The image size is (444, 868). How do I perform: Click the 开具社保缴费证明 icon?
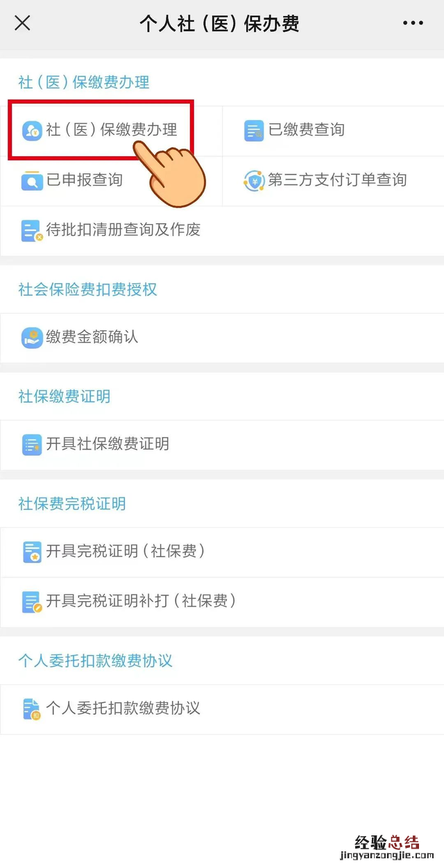pyautogui.click(x=32, y=445)
